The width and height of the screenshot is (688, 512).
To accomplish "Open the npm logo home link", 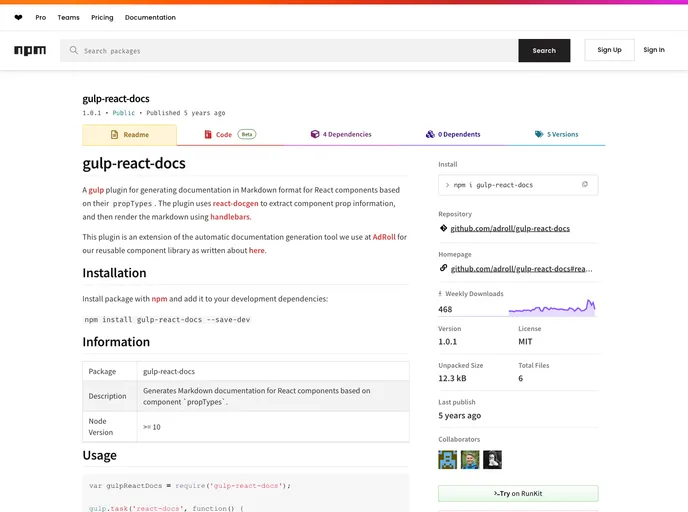I will click(30, 50).
